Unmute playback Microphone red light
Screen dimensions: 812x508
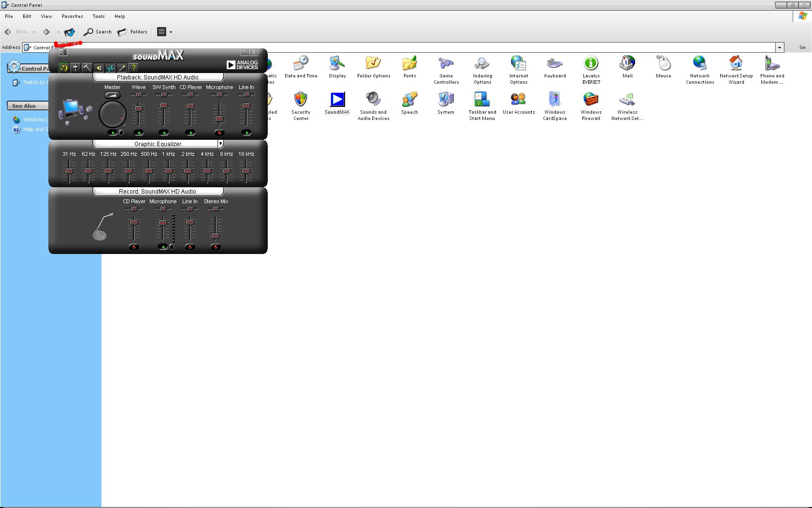[219, 133]
